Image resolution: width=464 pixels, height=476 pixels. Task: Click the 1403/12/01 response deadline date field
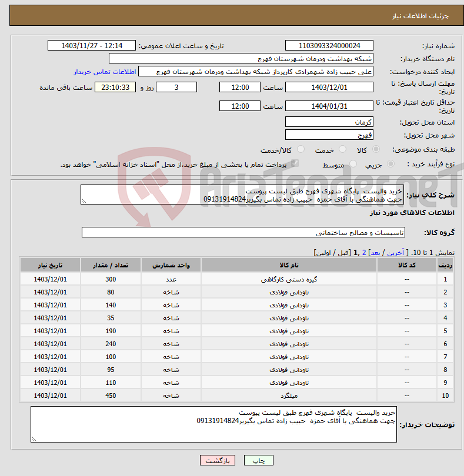point(329,88)
